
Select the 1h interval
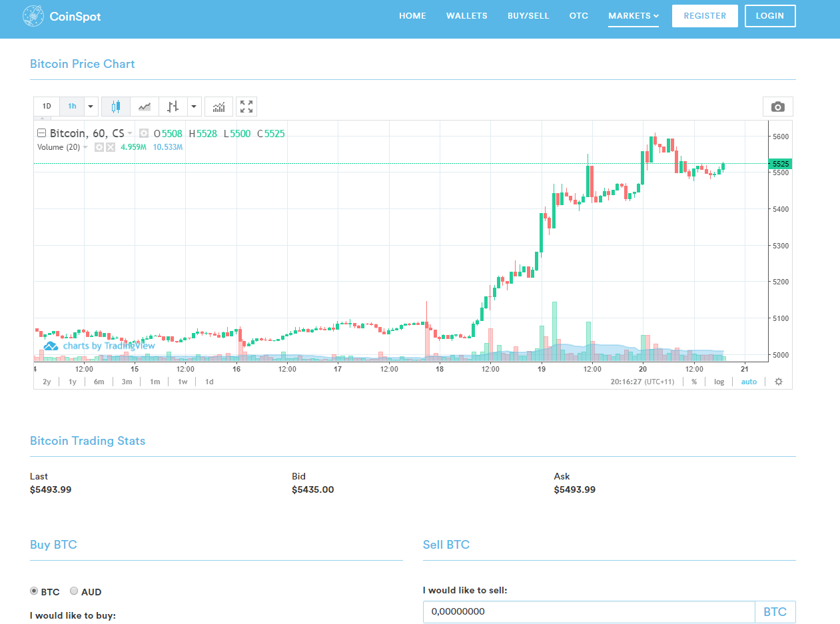tap(72, 107)
